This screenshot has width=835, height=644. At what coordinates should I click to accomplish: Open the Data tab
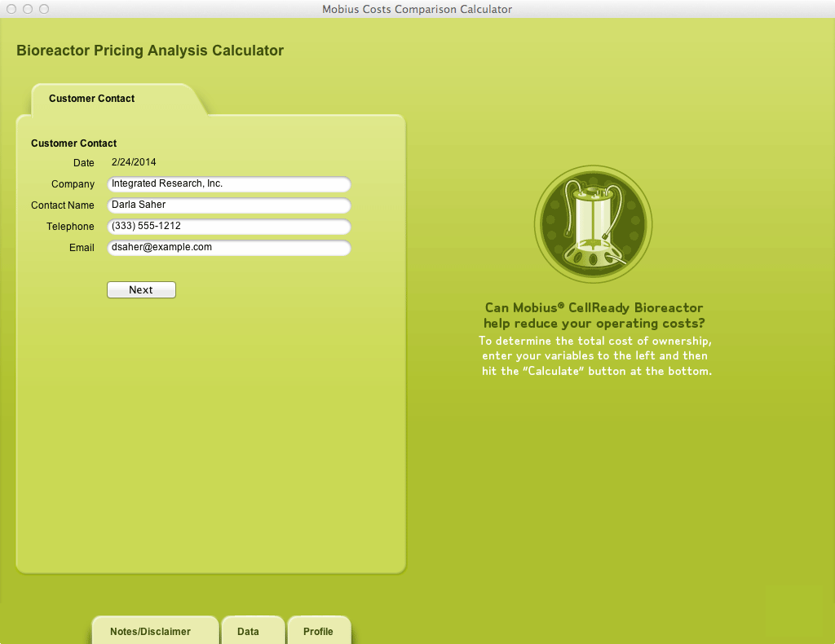pyautogui.click(x=249, y=631)
